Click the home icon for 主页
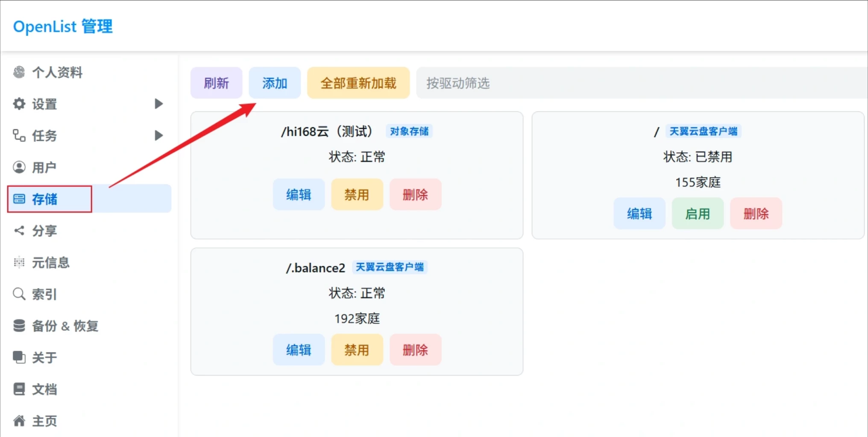 pos(19,421)
